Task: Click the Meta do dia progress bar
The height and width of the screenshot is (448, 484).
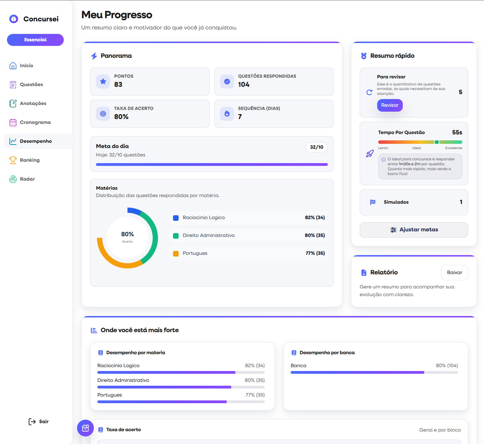Action: [x=212, y=164]
